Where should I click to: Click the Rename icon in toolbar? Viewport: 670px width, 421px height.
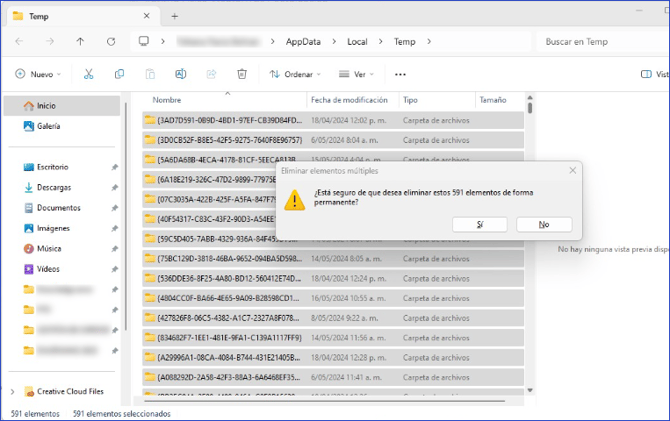181,74
